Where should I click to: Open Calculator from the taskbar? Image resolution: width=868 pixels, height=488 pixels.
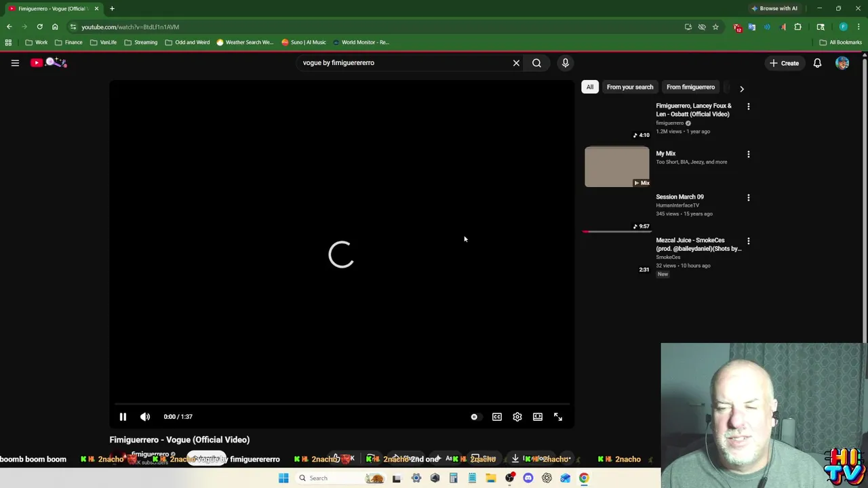coord(454,478)
